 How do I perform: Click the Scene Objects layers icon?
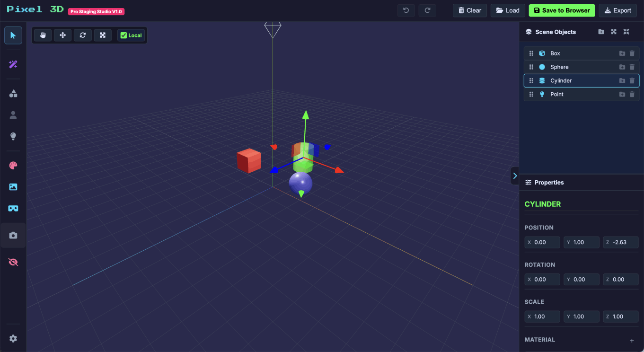[529, 32]
